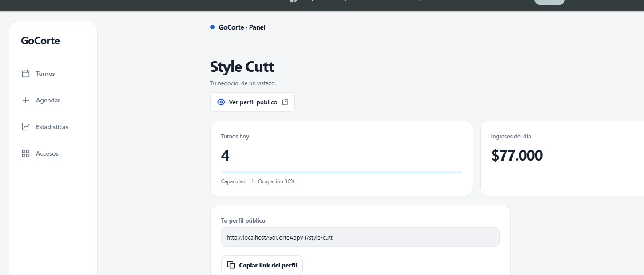
Task: Focus the profile URL field with localhost link
Action: [360, 237]
